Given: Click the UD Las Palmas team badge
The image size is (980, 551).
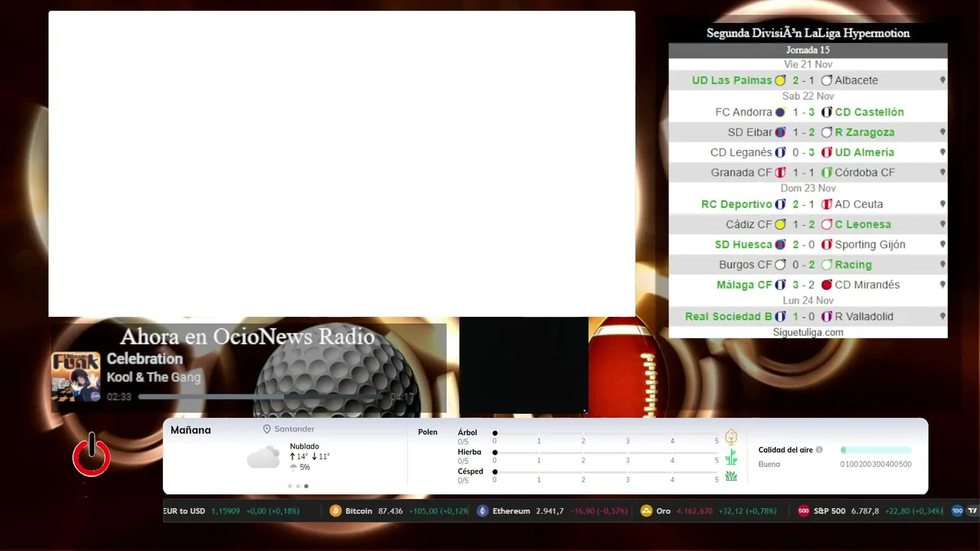Looking at the screenshot, I should [x=780, y=80].
